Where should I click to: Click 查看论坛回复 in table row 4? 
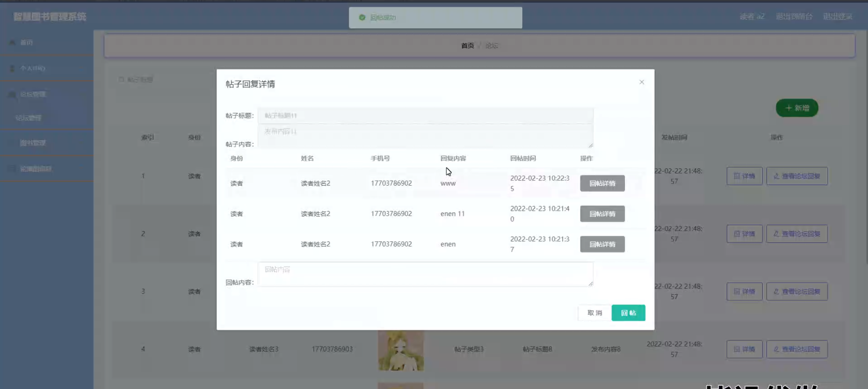[797, 349]
